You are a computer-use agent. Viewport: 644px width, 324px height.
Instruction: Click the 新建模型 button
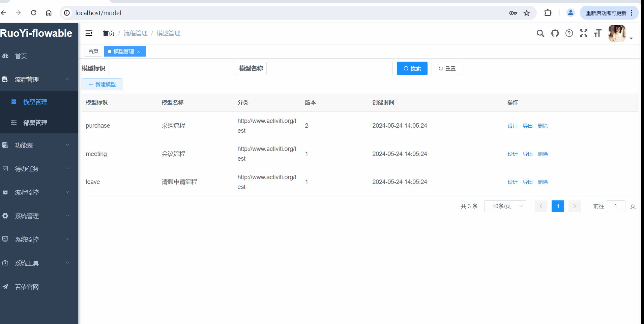(102, 84)
